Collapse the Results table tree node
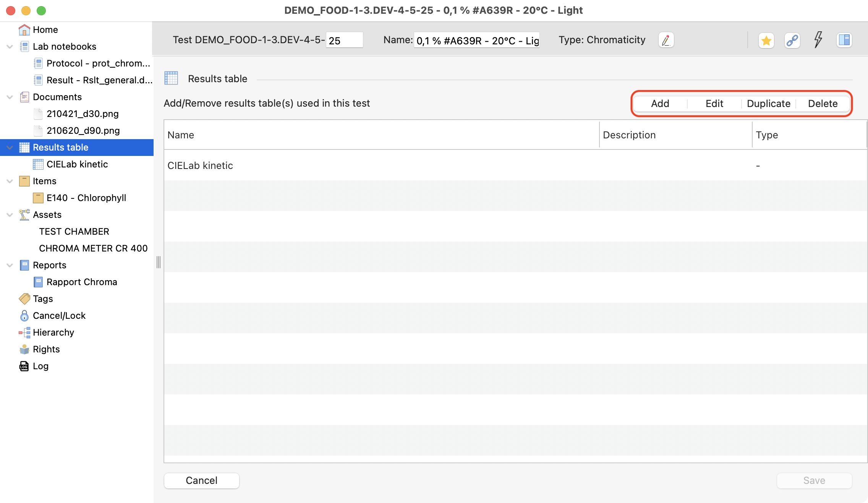868x503 pixels. pyautogui.click(x=10, y=148)
